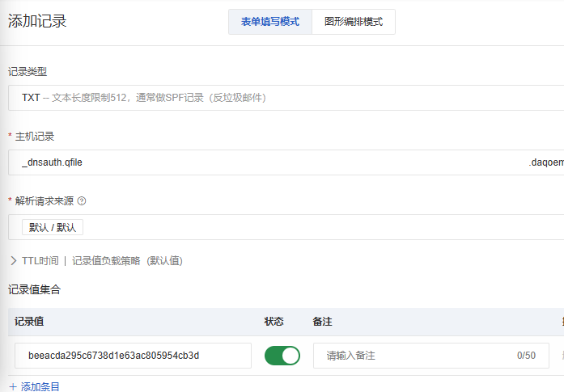
Task: Expand the chevron arrow before TTL时间
Action: (14, 260)
